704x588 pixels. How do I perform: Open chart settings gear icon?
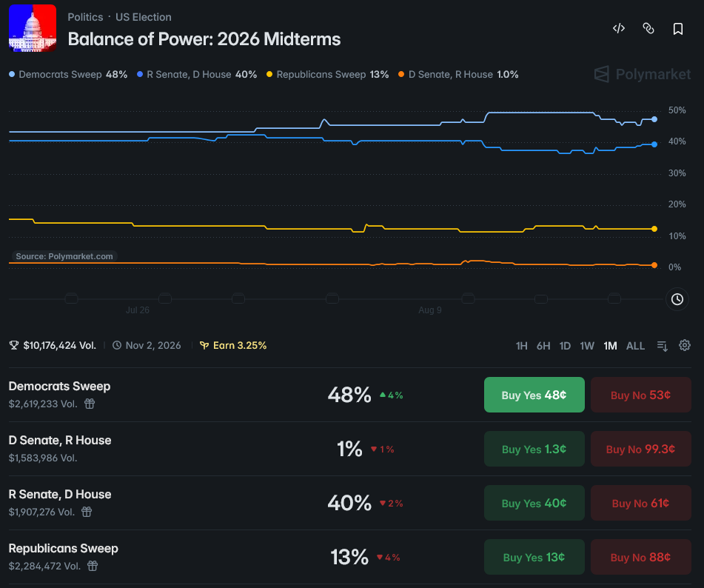pos(685,345)
